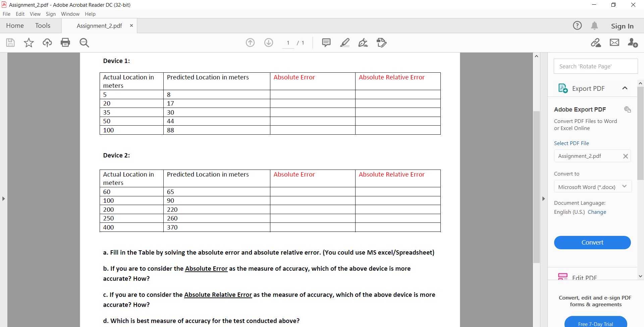
Task: Toggle the left navigation pane open
Action: (x=4, y=198)
